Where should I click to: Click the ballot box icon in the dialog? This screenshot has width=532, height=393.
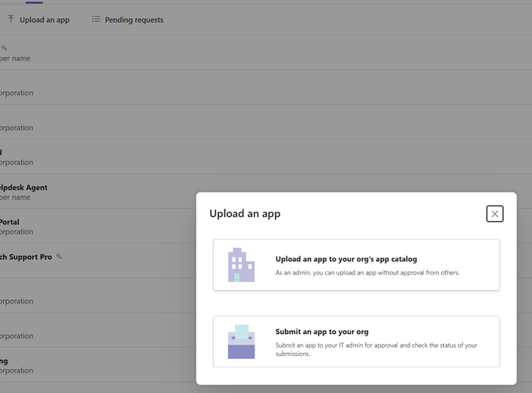point(241,342)
